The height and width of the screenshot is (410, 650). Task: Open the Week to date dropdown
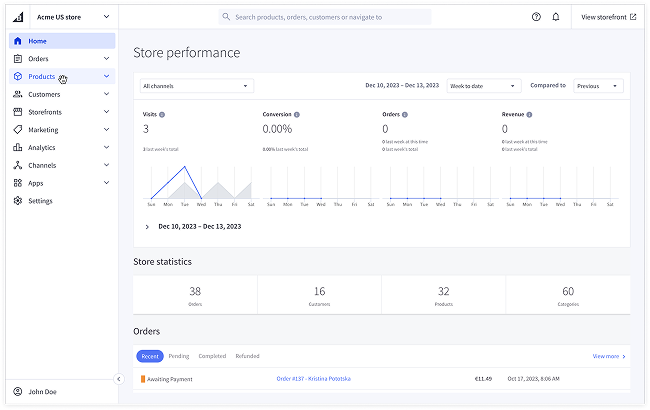[x=483, y=86]
